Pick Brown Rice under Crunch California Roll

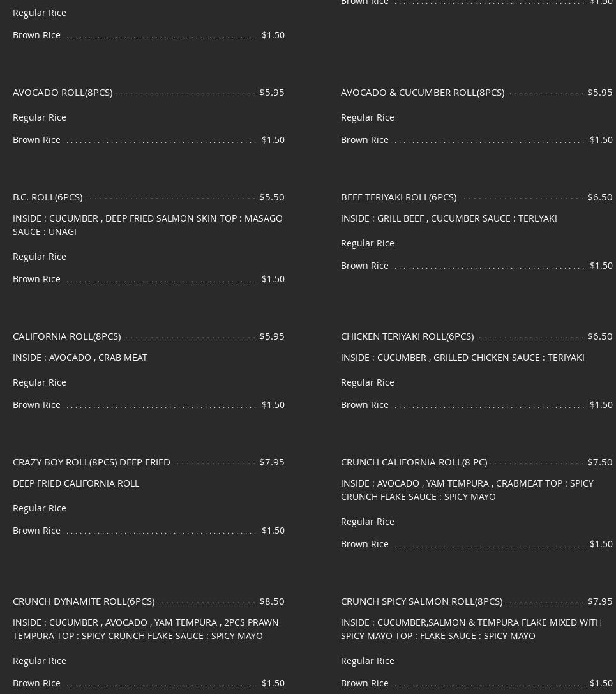(477, 544)
